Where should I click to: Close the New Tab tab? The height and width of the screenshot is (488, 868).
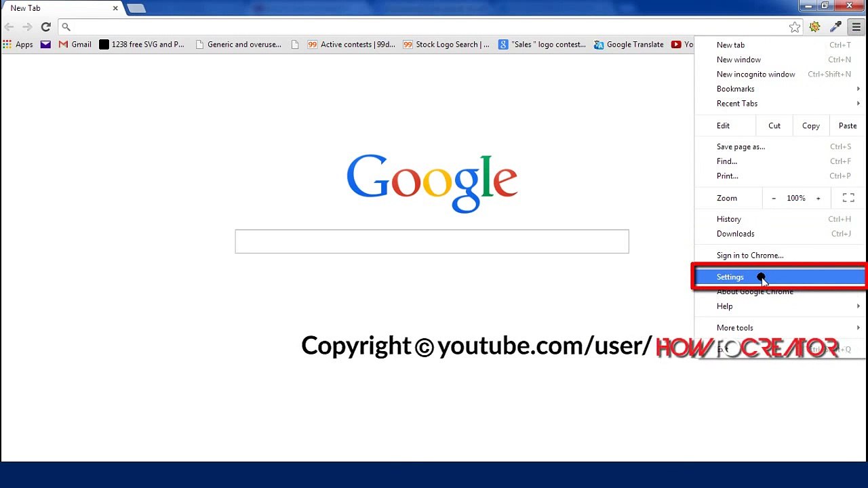[x=115, y=8]
